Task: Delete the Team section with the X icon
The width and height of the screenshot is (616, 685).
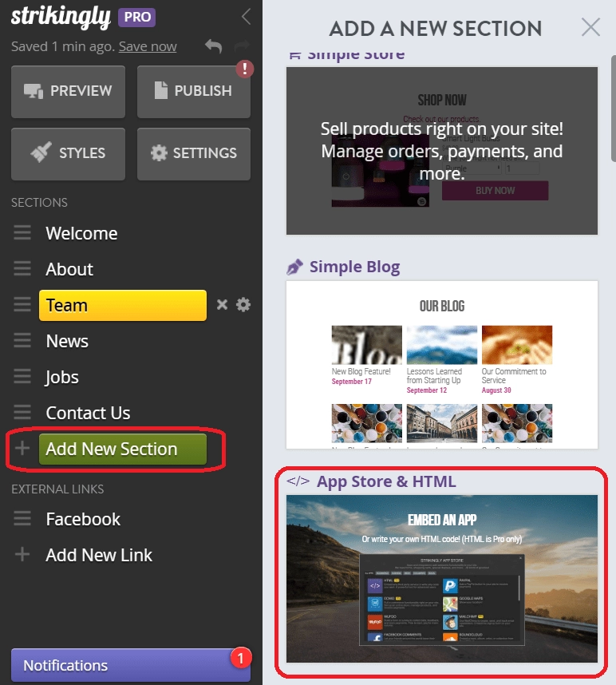Action: 222,304
